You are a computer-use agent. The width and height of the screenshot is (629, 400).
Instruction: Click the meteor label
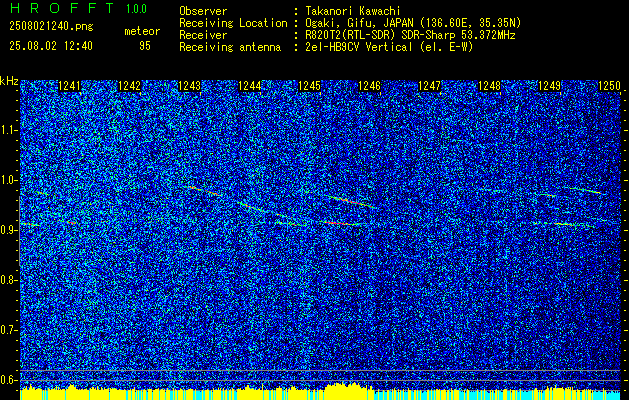pos(142,31)
